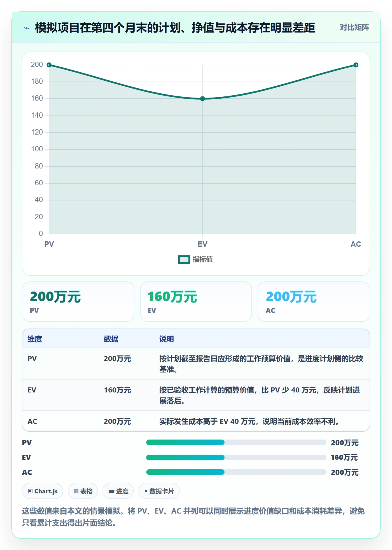The image size is (392, 550).
Task: Click the AC label on the chart x-axis
Action: tap(356, 244)
